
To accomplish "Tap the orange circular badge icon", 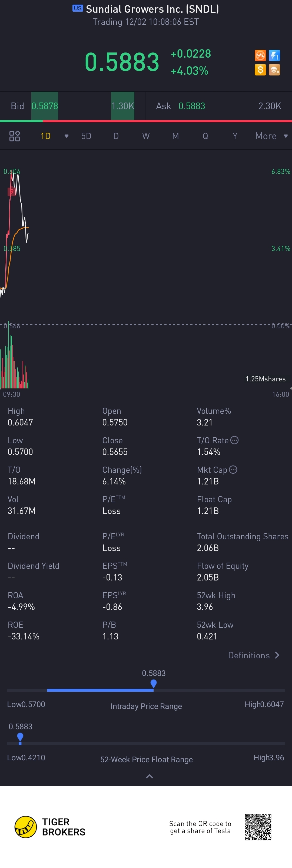I will coord(260,55).
